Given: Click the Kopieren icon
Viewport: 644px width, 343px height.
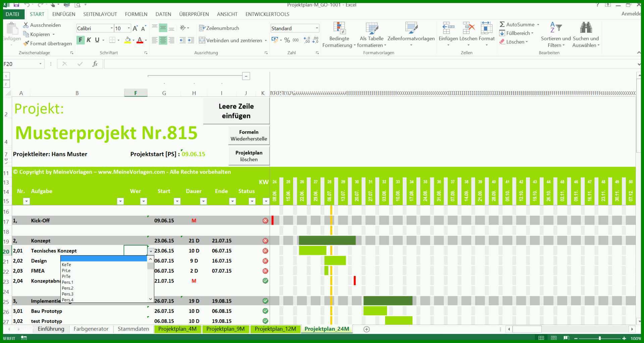Looking at the screenshot, I should coord(26,34).
